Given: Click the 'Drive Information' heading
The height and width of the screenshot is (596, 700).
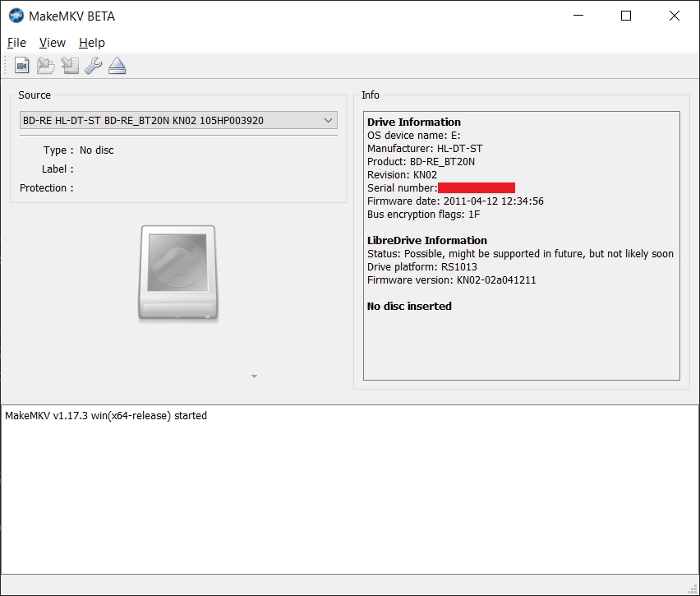Looking at the screenshot, I should coord(414,122).
